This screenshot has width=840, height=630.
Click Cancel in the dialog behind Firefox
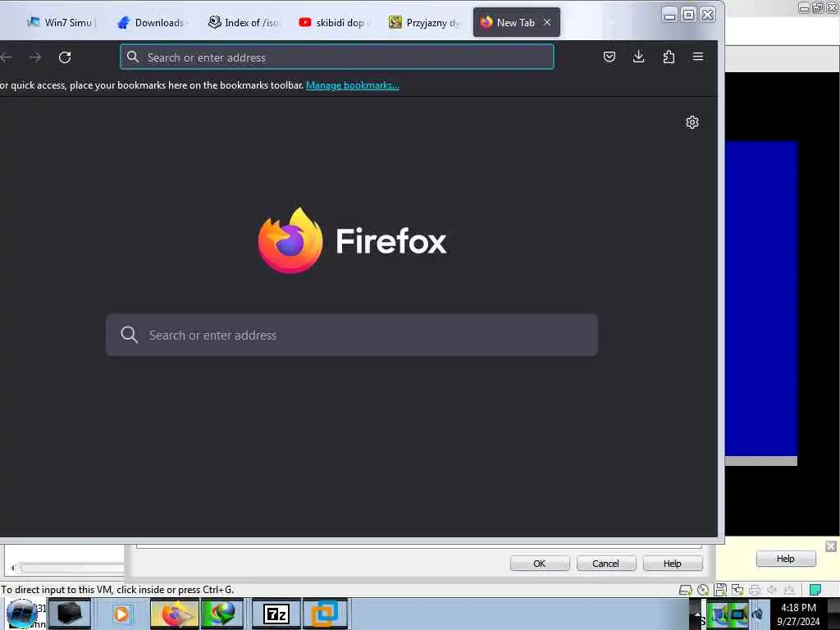606,564
